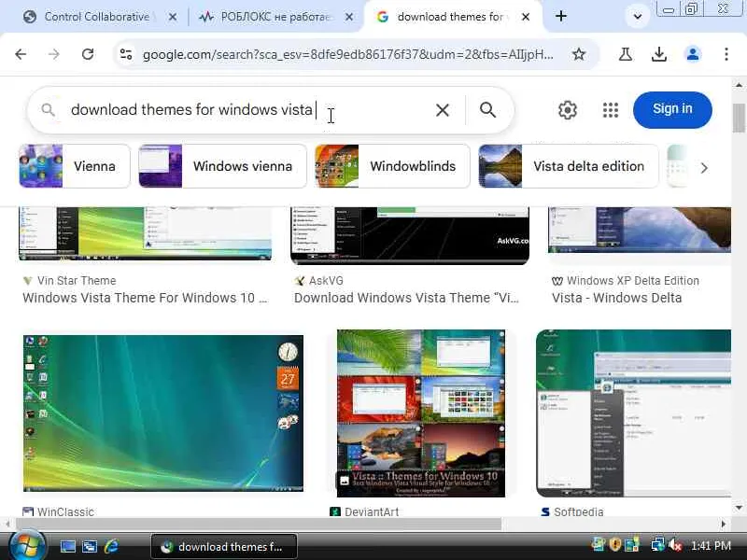
Task: Open Windows Vista Theme For Windows 10 link
Action: click(146, 298)
